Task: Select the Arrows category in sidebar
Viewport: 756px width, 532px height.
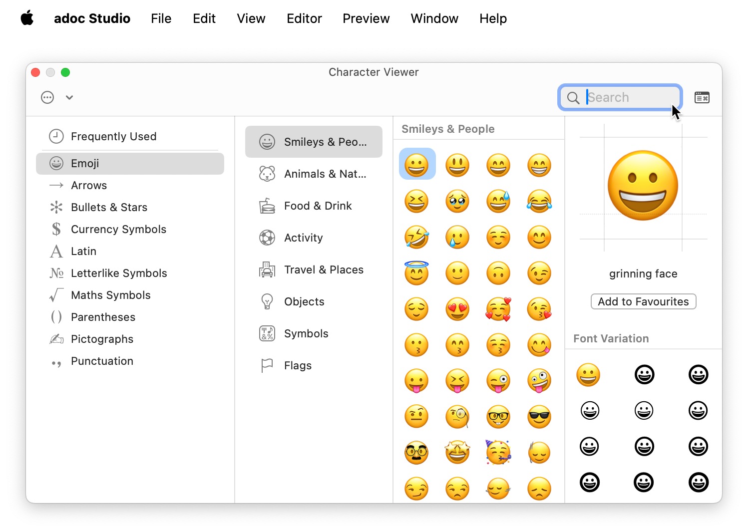Action: pyautogui.click(x=89, y=185)
